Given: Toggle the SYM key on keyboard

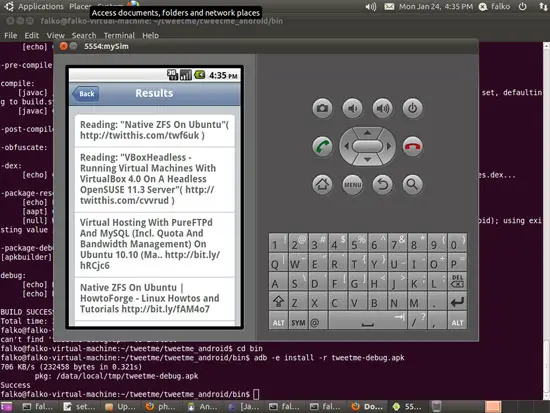Looking at the screenshot, I should tap(298, 322).
